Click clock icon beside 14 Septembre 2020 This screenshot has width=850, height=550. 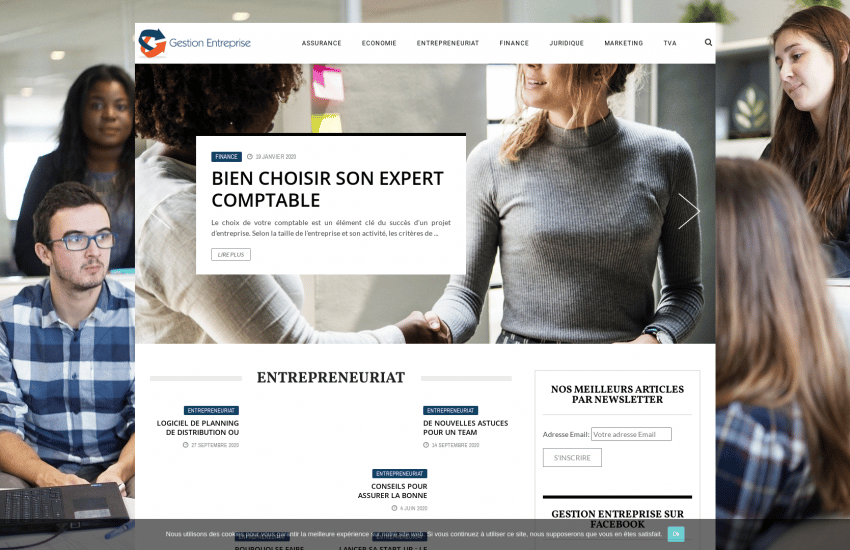tap(426, 445)
